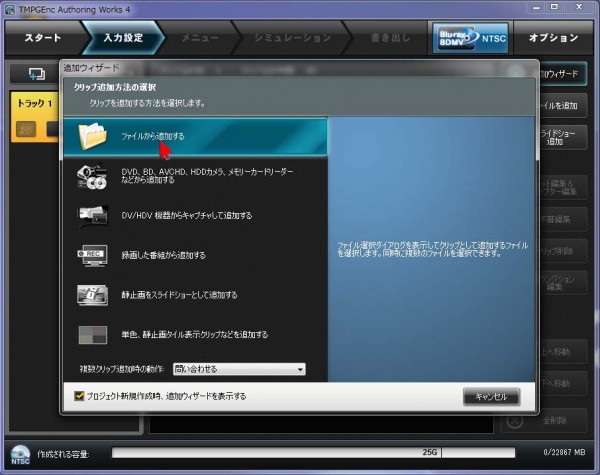Click the 0/22867 MB capacity readout
The height and width of the screenshot is (475, 600).
point(564,452)
